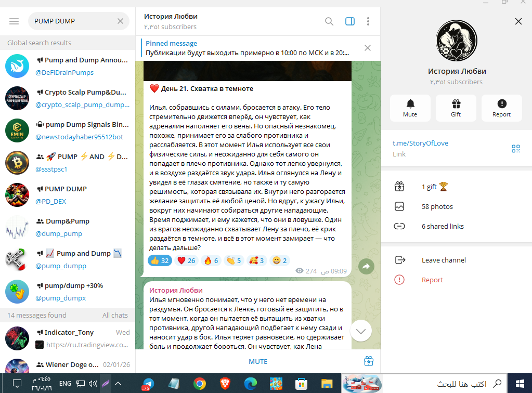Viewport: 532px width, 393px height.
Task: Open File Explorer from the taskbar
Action: (327, 384)
